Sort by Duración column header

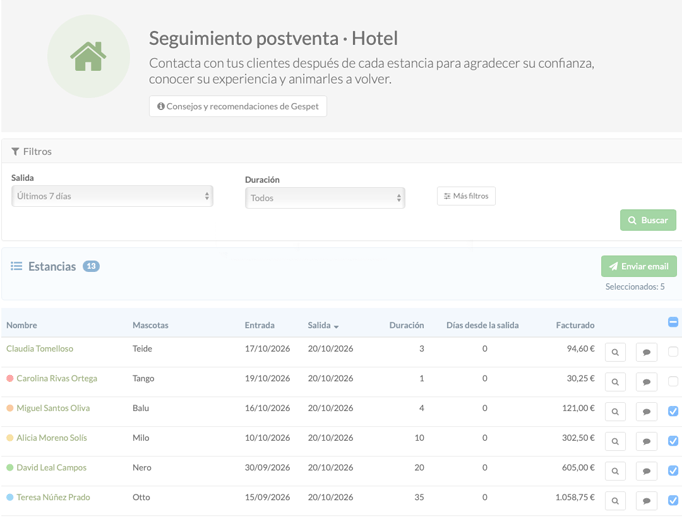[406, 325]
